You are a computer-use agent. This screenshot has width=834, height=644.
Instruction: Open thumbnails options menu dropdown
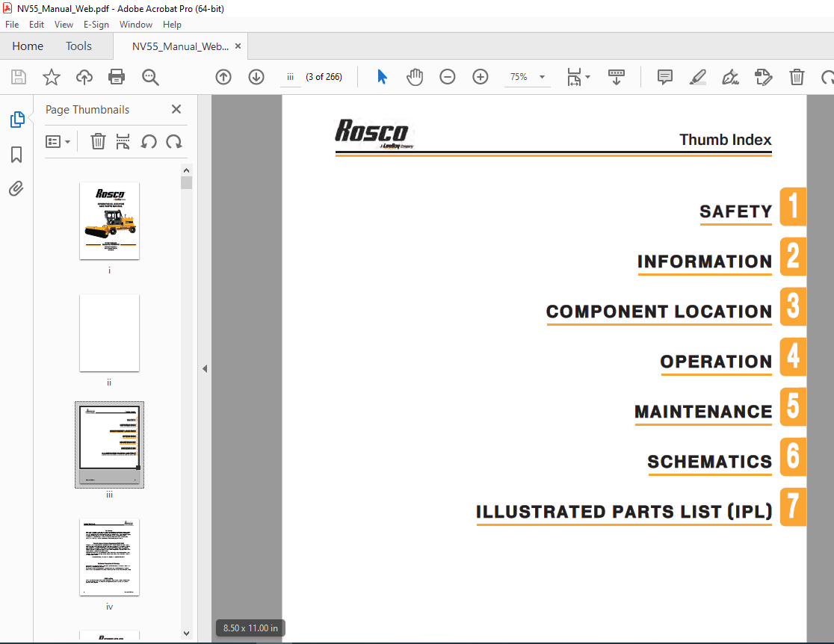pyautogui.click(x=58, y=142)
